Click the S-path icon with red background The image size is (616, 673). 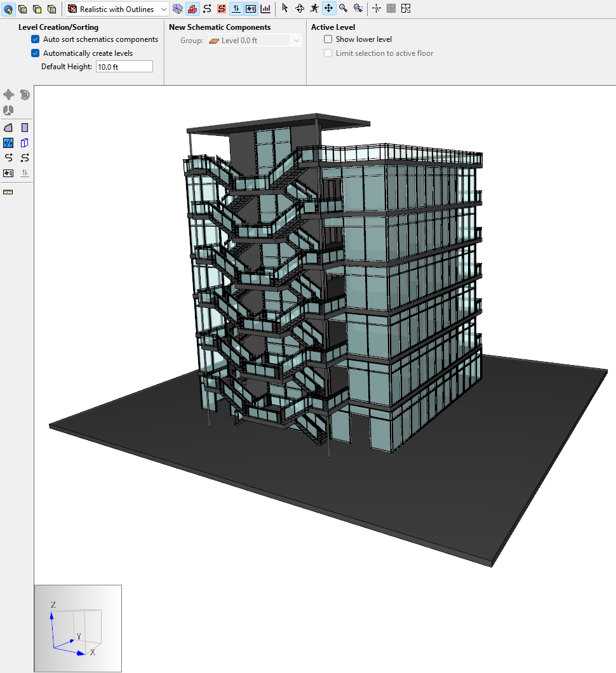click(222, 9)
